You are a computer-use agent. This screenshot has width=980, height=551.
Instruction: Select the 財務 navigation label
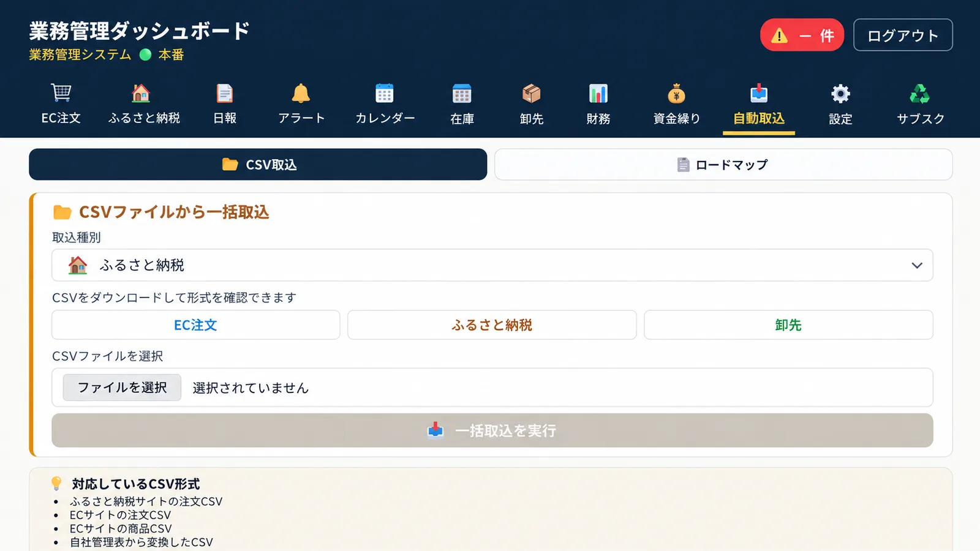pyautogui.click(x=598, y=119)
